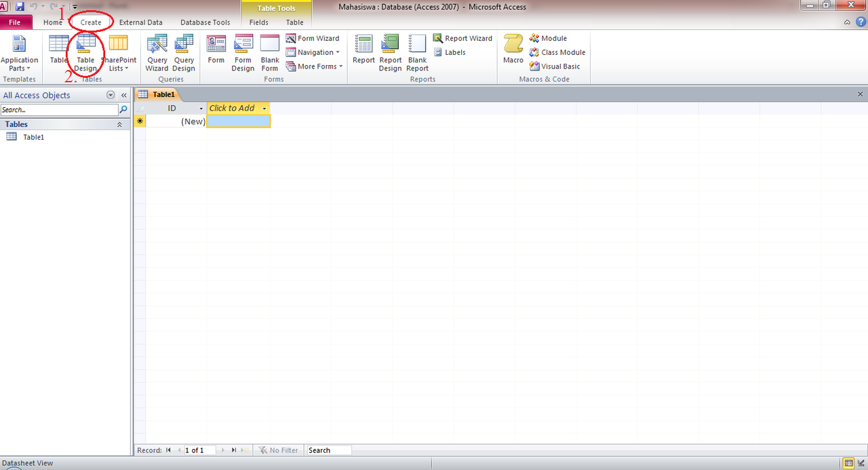Screen dimensions: 868x470
Task: Click the navigation pane Search box
Action: [x=59, y=110]
